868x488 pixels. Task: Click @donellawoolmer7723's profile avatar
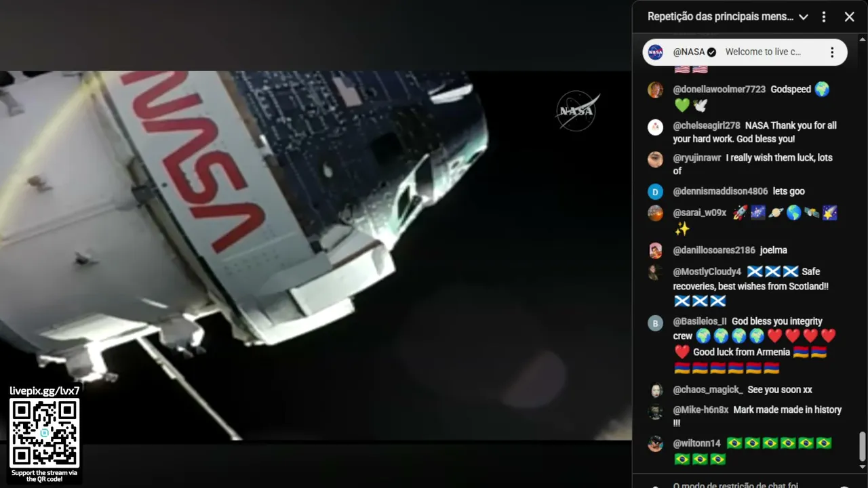click(655, 90)
